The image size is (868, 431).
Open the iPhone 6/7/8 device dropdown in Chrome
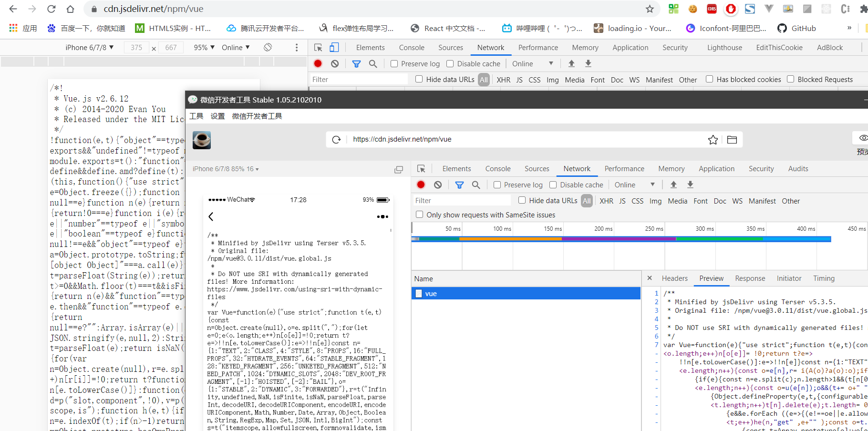click(x=90, y=47)
